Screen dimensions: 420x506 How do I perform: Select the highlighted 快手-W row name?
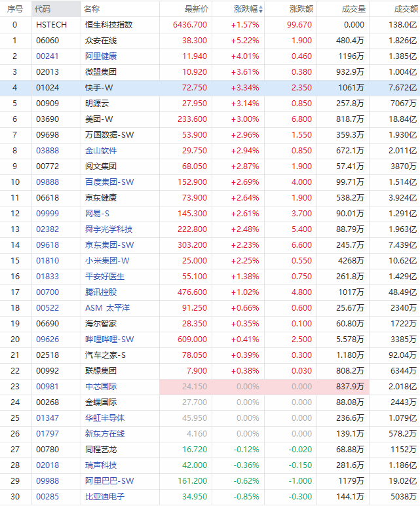pyautogui.click(x=99, y=87)
